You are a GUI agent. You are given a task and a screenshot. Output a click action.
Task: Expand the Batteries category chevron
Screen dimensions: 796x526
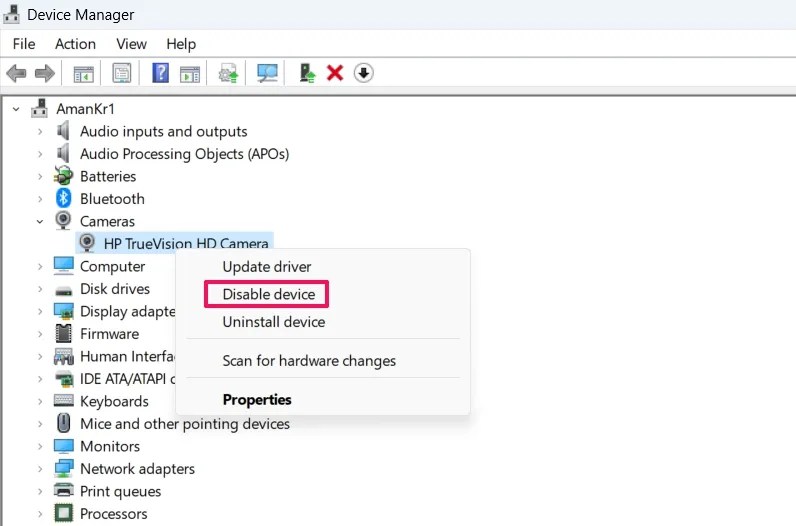(x=40, y=176)
